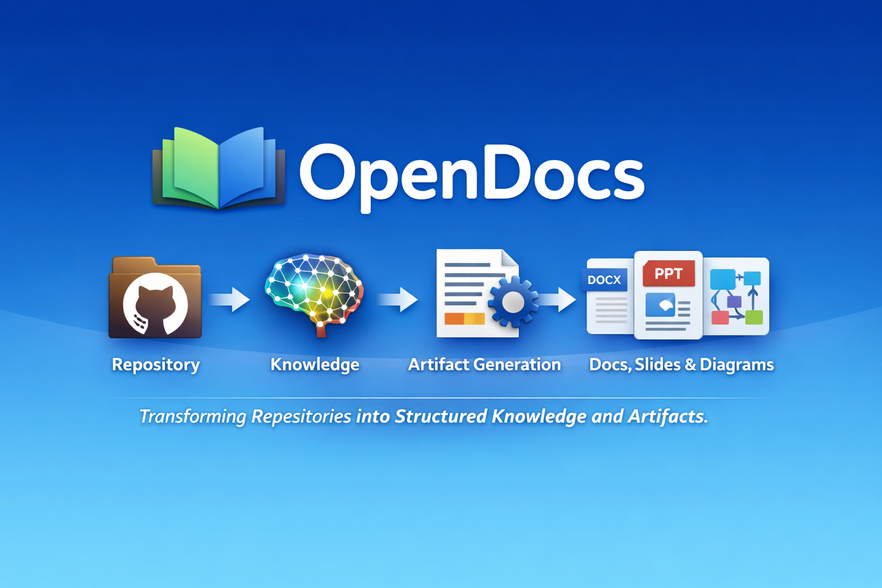Viewport: 882px width, 588px height.
Task: Click the PPT slides icon
Action: (668, 293)
